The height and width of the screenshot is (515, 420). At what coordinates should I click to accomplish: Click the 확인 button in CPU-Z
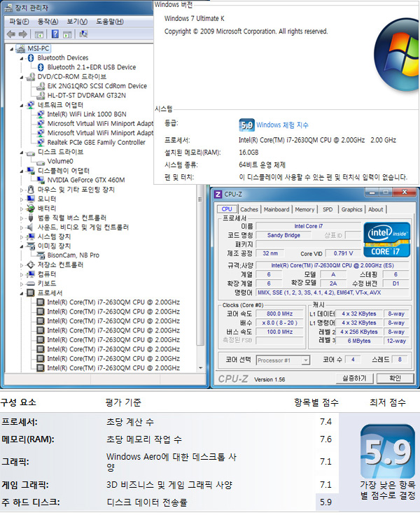[x=395, y=379]
